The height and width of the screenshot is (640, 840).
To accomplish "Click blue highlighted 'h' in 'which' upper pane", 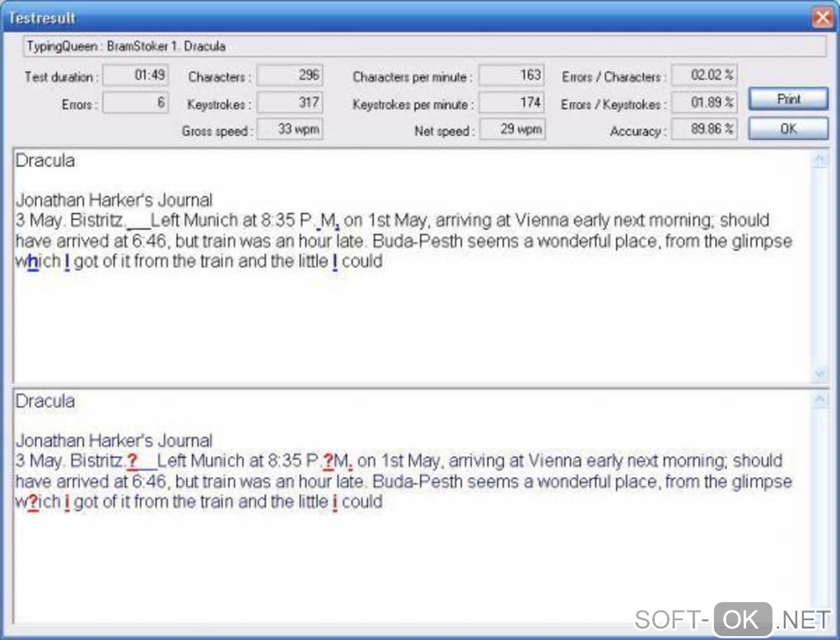I will point(33,262).
